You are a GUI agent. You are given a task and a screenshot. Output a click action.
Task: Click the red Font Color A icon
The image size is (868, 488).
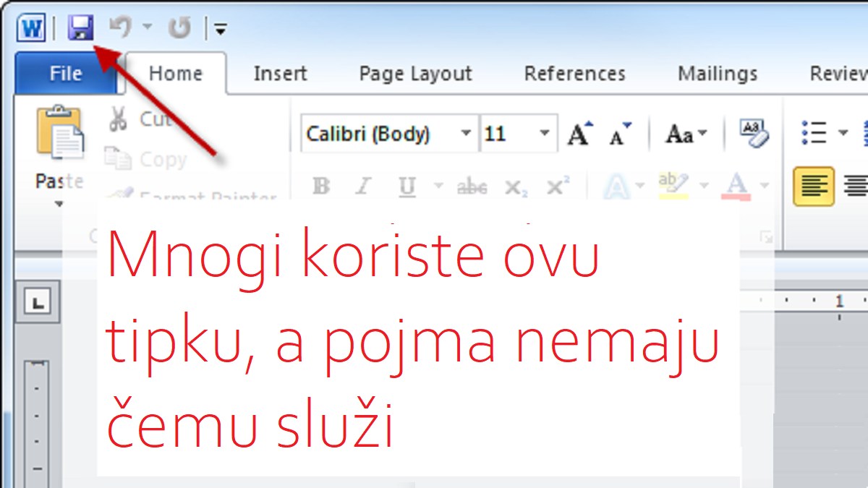tap(737, 187)
